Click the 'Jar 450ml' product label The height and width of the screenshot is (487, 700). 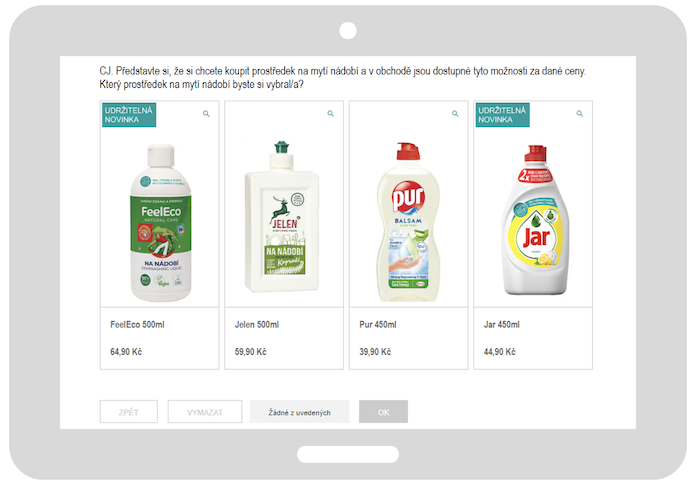click(502, 325)
